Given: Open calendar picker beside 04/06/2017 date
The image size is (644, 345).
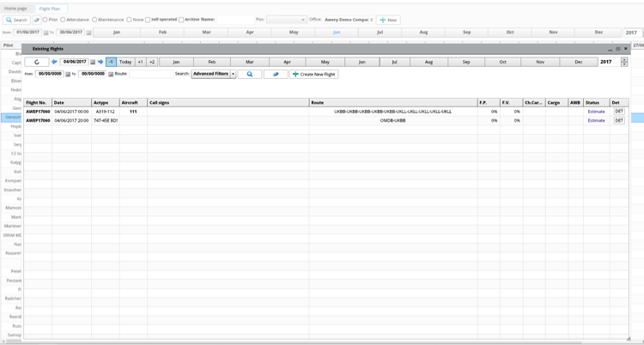Looking at the screenshot, I should 93,62.
